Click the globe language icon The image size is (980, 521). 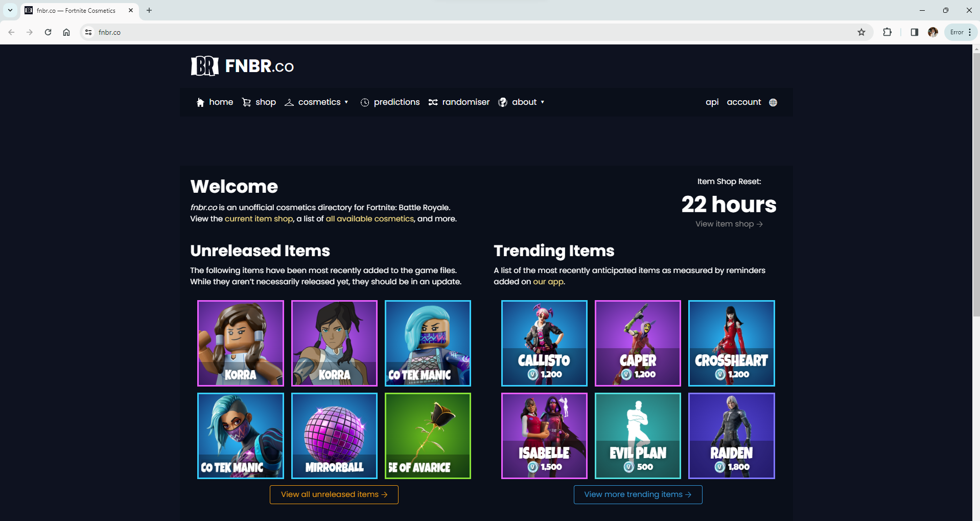773,102
